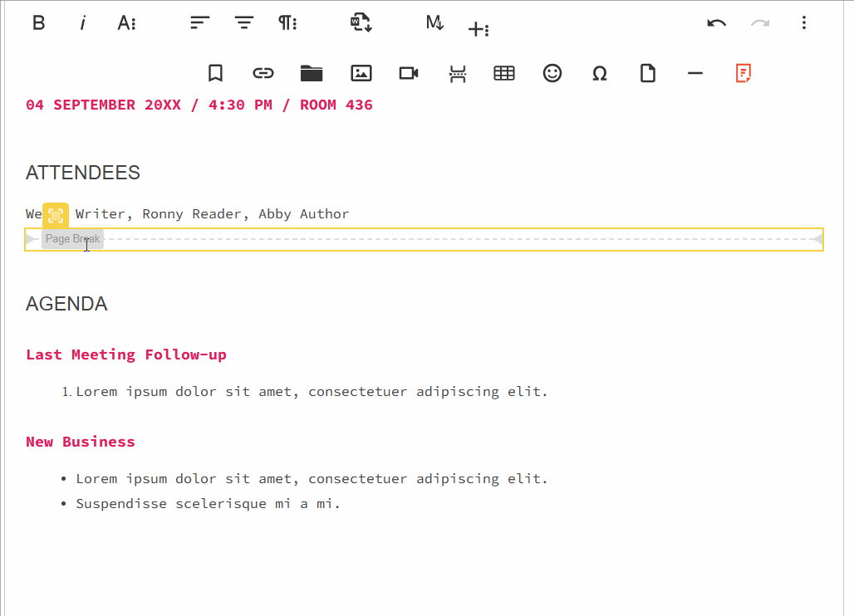Open the paragraph format dropdown
The width and height of the screenshot is (854, 616).
(287, 22)
